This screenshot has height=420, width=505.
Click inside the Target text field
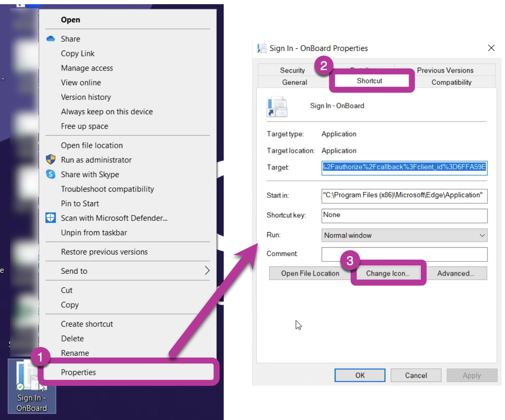tap(404, 167)
